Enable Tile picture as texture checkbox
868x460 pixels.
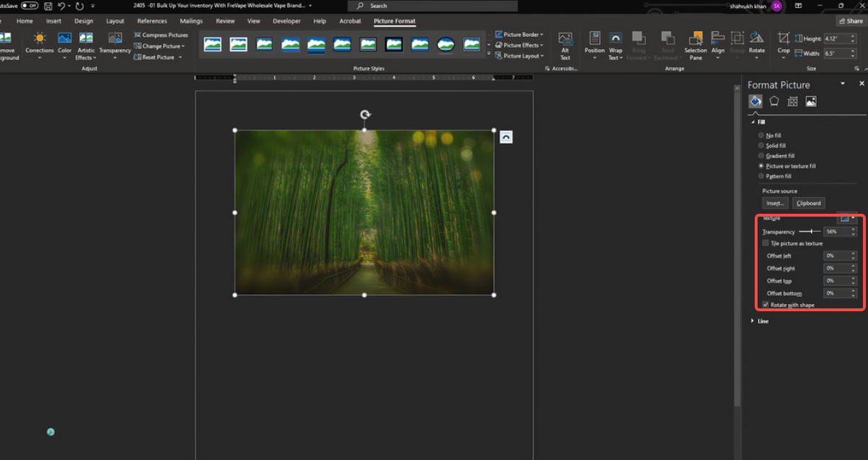pyautogui.click(x=766, y=243)
